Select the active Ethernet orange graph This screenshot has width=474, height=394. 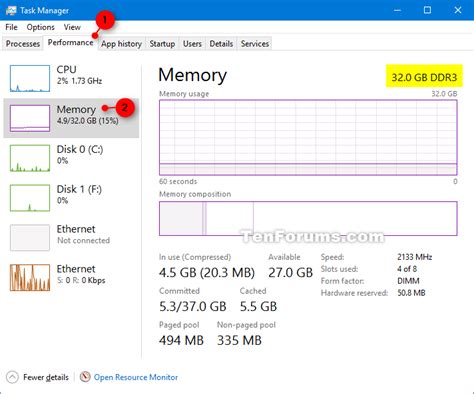click(30, 278)
